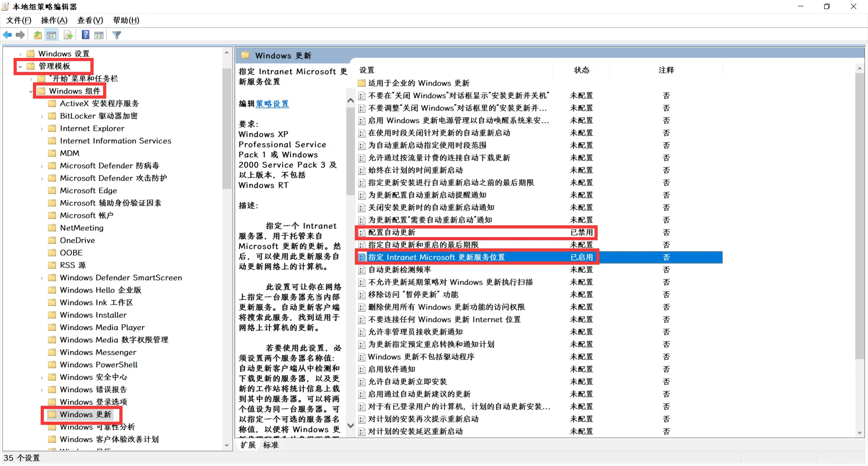Click the gray Forward arrow in toolbar
868x466 pixels.
tap(20, 35)
